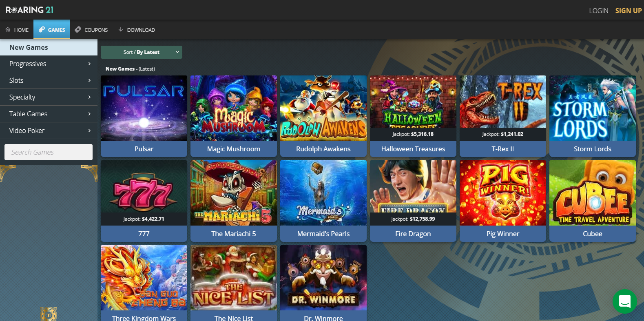The image size is (644, 321).
Task: Click the Download arrow icon
Action: tap(121, 29)
